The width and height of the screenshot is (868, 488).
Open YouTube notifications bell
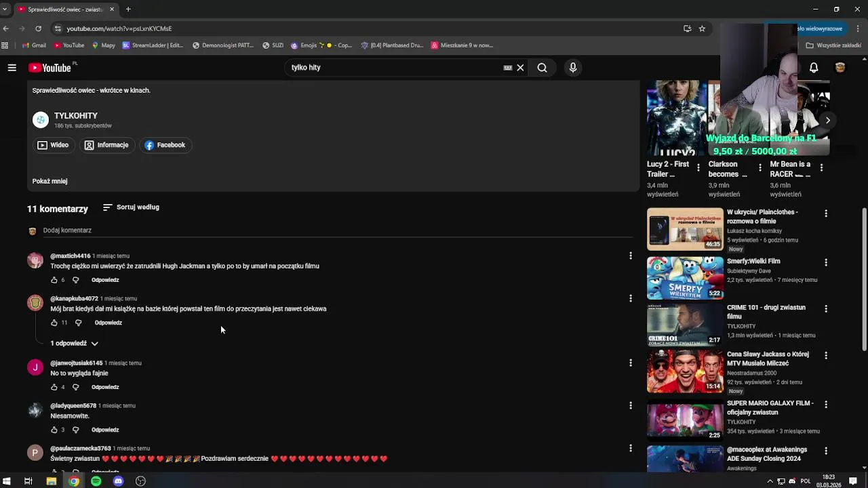tap(814, 68)
